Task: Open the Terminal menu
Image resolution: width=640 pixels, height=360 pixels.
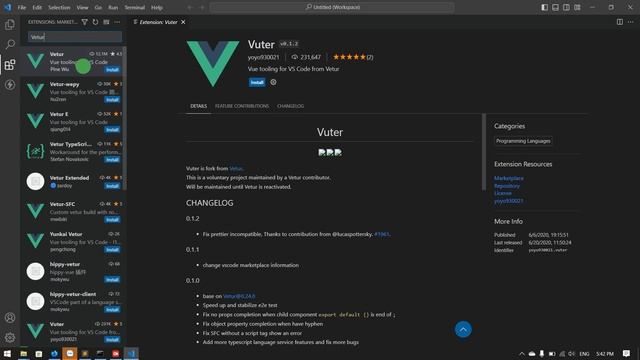Action: [135, 7]
